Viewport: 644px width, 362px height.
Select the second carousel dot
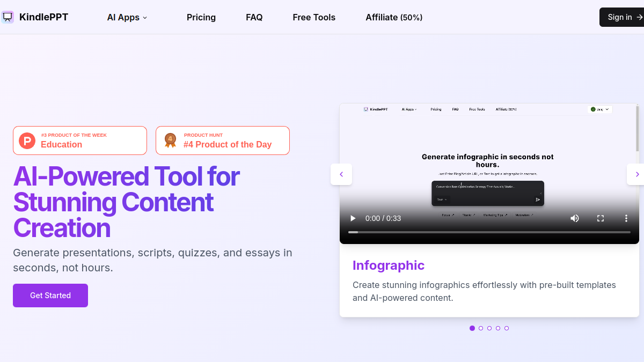(481, 328)
